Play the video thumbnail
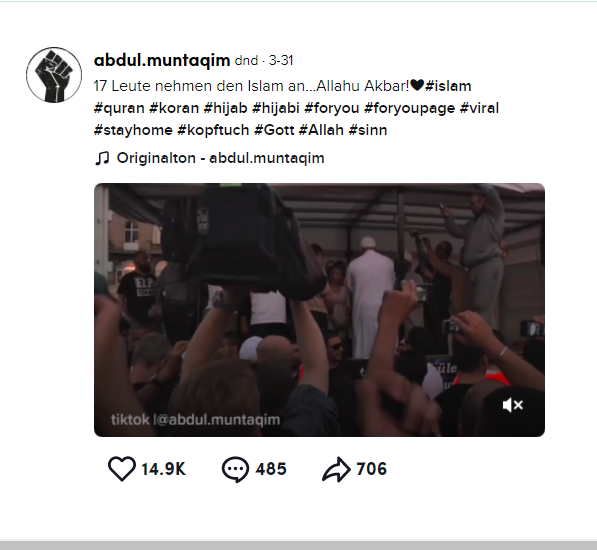 click(x=319, y=310)
